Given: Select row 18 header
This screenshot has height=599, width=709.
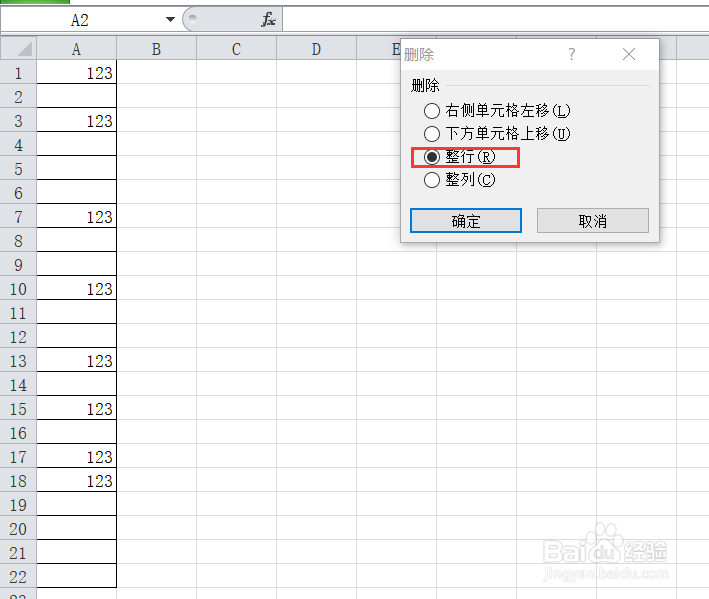Looking at the screenshot, I should (18, 480).
